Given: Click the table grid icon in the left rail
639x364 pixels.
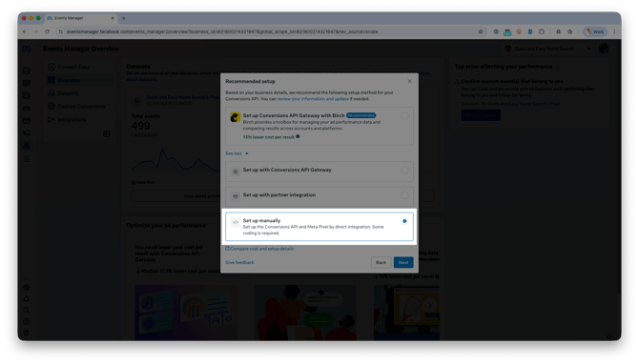Looking at the screenshot, I should (27, 84).
